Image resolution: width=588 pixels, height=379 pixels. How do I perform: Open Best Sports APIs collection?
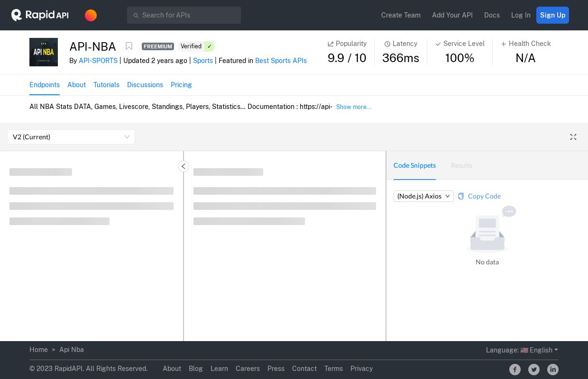point(281,61)
